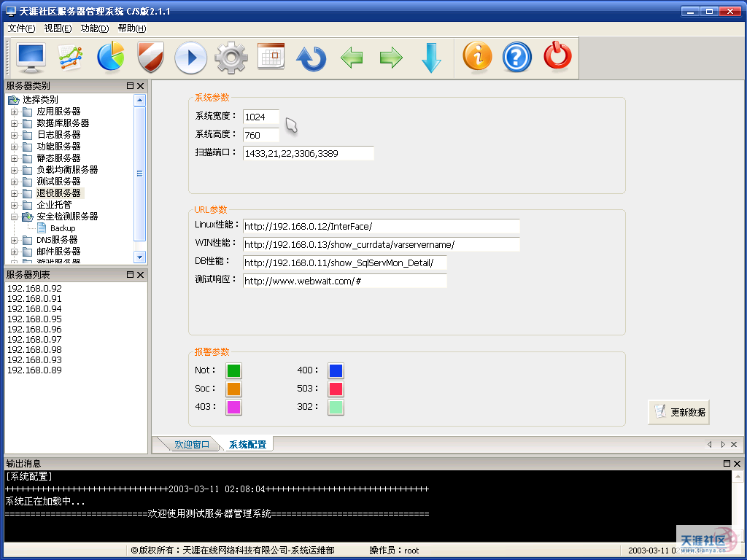Open the pie chart statistics icon

111,58
